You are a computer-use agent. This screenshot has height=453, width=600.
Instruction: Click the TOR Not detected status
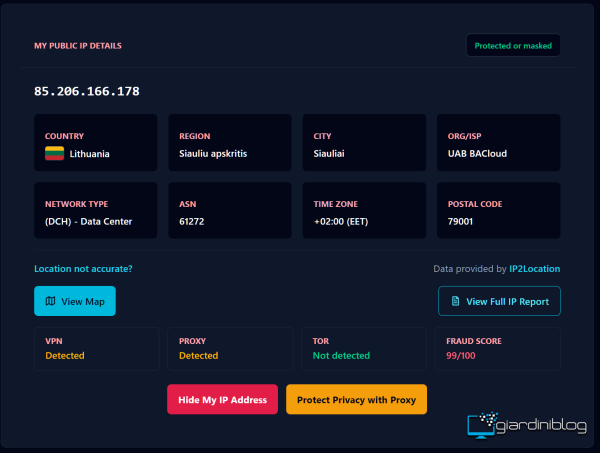[341, 355]
